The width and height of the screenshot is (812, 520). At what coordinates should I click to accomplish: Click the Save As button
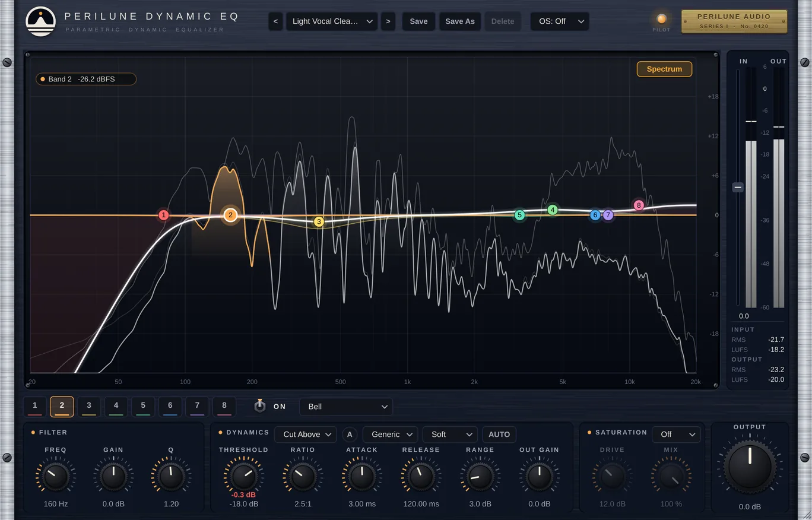point(460,21)
